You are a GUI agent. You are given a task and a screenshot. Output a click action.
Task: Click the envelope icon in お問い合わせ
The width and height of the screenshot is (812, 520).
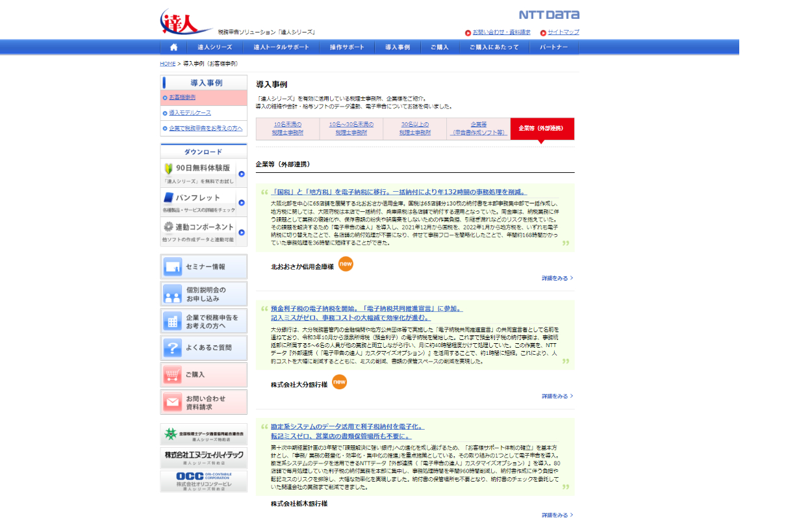pyautogui.click(x=173, y=403)
